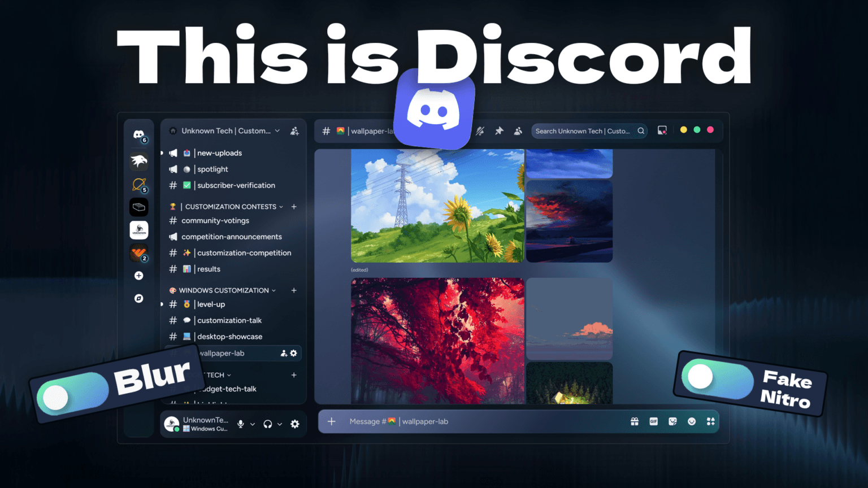The width and height of the screenshot is (868, 488).
Task: Open the sunflower field wallpaper image
Action: coord(437,206)
